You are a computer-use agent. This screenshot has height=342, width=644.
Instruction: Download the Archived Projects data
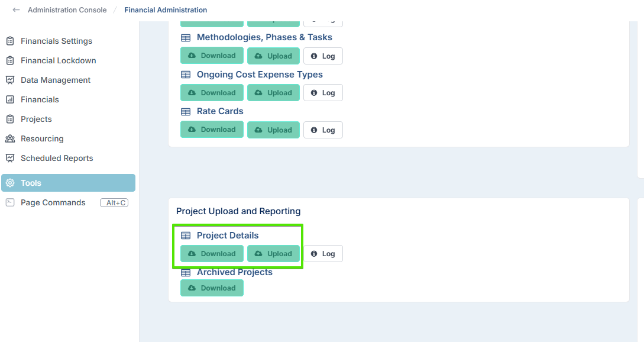pos(212,288)
